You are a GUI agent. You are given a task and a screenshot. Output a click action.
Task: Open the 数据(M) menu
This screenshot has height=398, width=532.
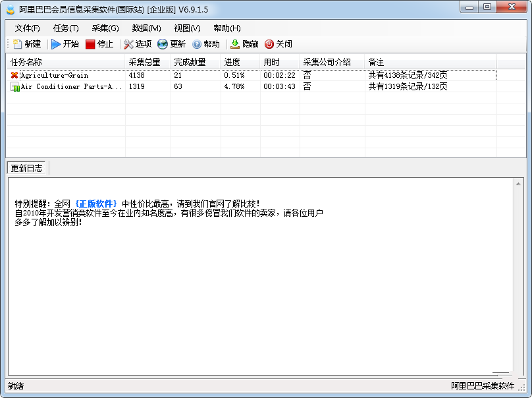[x=146, y=28]
